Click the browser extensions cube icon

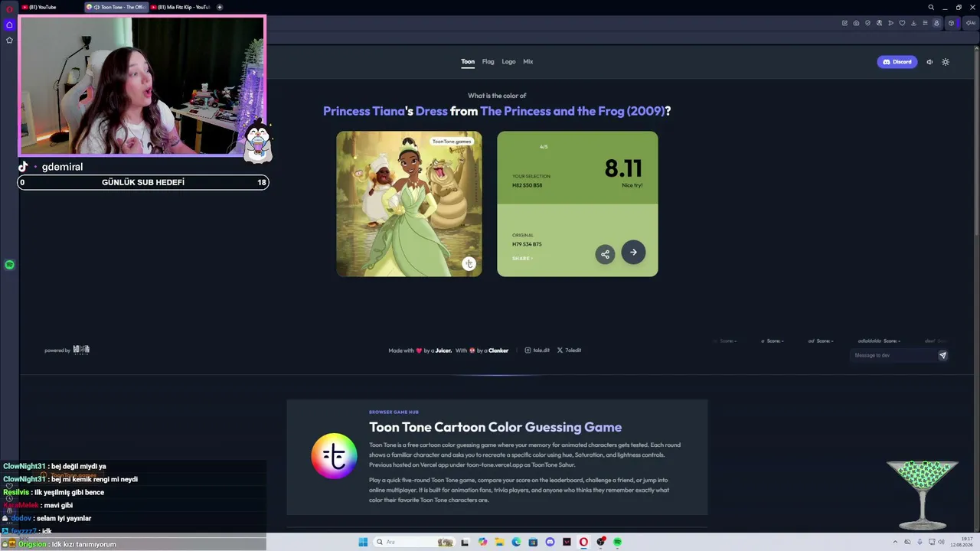point(951,23)
